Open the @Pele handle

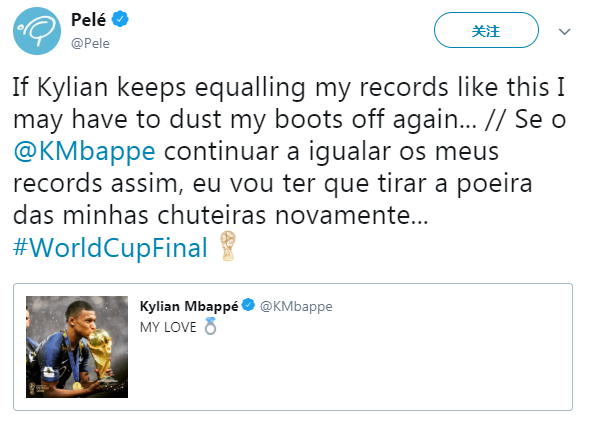90,44
